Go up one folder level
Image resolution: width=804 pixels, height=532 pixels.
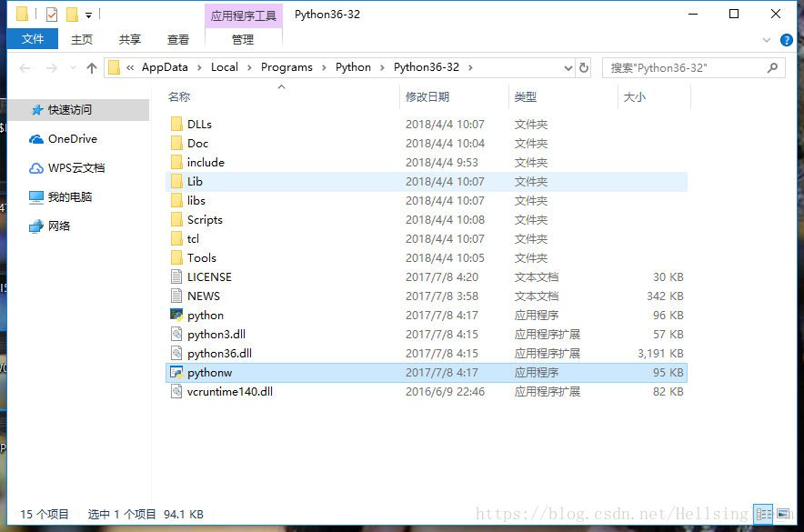click(x=92, y=67)
